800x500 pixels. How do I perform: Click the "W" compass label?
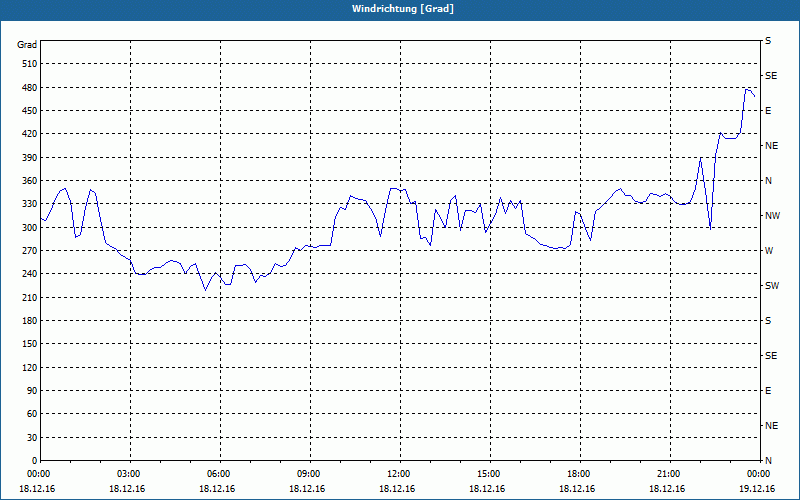pos(769,251)
